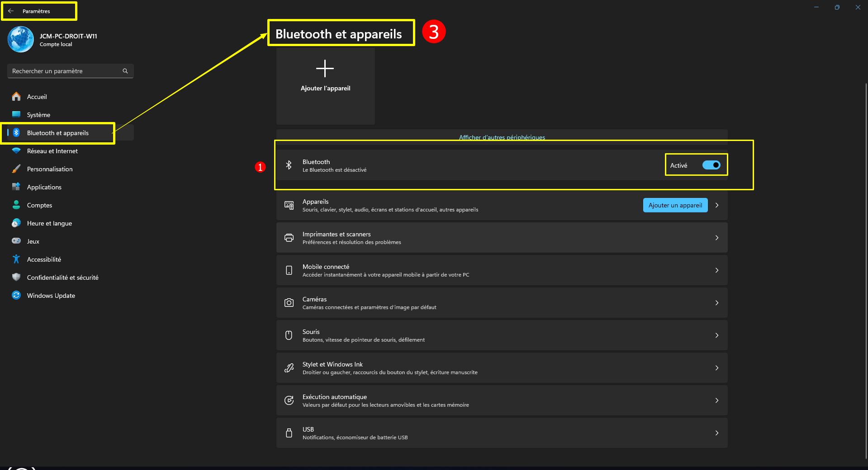Expand the Appareils row chevron
This screenshot has width=868, height=470.
tap(717, 205)
